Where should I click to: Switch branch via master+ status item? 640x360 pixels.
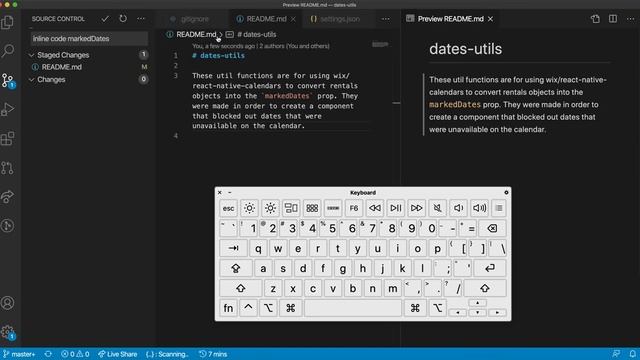point(19,354)
